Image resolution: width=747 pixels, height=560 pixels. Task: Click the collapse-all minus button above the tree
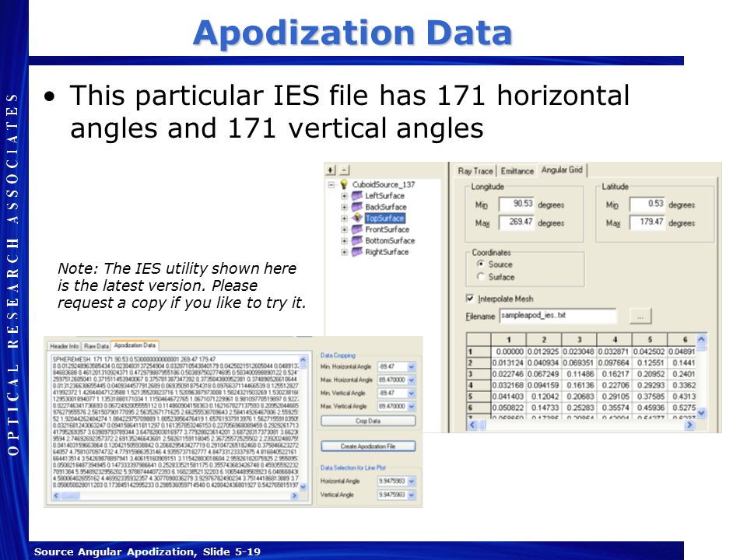(345, 170)
